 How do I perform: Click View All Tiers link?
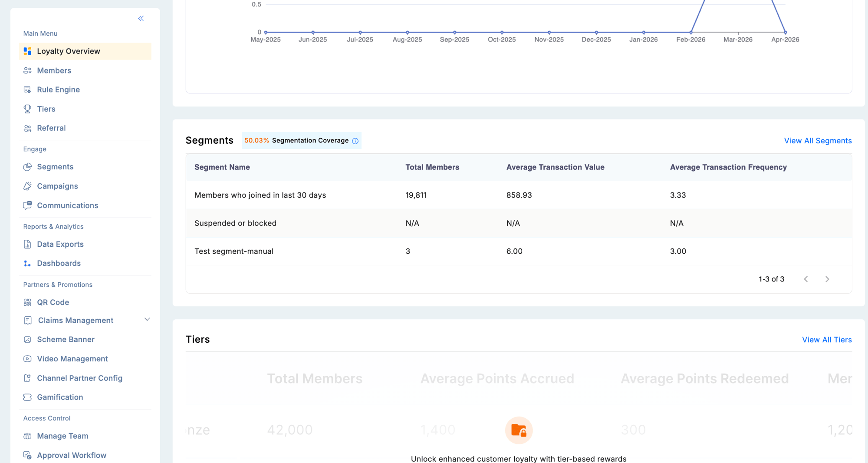[x=827, y=340]
